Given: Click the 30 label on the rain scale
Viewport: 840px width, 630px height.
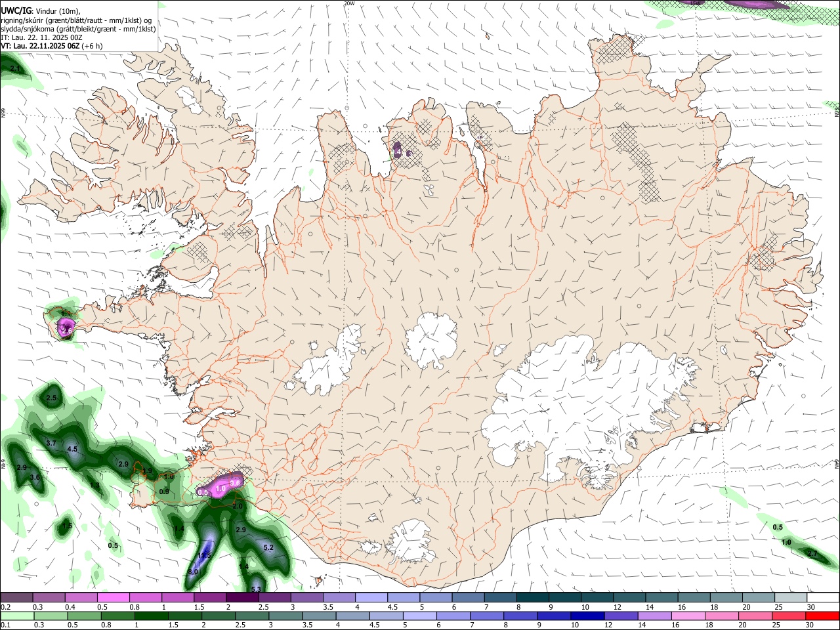Looking at the screenshot, I should pyautogui.click(x=810, y=625).
